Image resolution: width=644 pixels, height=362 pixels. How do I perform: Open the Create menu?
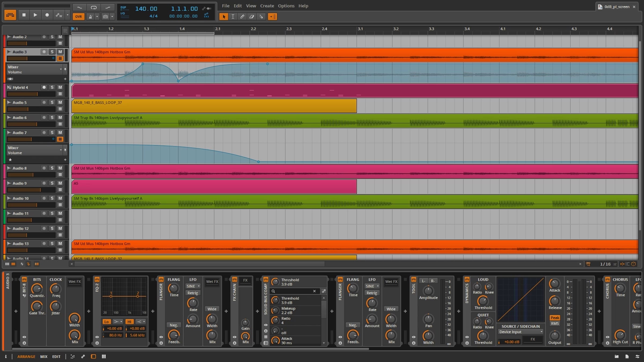[x=267, y=6]
